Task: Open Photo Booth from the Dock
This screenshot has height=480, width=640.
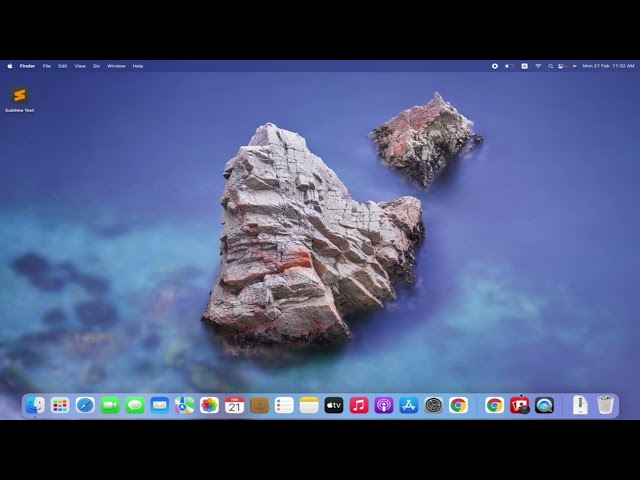Action: tap(519, 405)
